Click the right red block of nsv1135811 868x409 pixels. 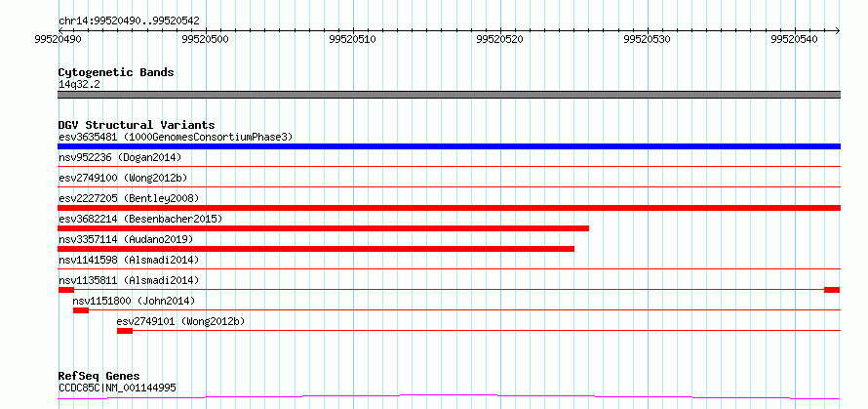[832, 290]
